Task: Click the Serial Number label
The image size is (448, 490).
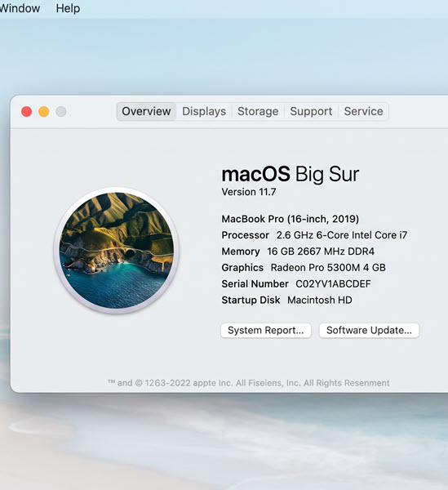Action: pos(255,283)
